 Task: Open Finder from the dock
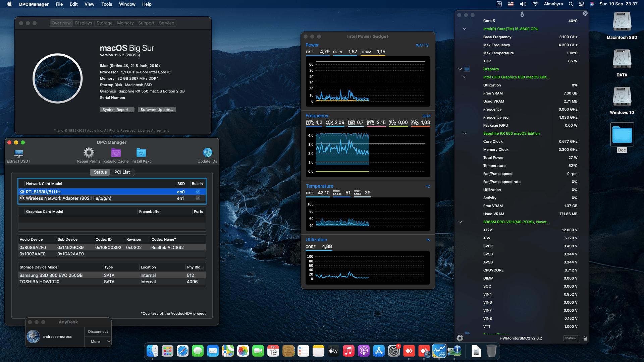point(152,351)
